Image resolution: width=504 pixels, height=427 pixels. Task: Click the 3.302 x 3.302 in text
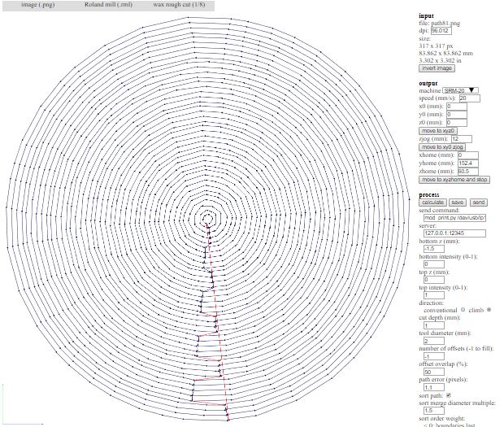(x=440, y=61)
